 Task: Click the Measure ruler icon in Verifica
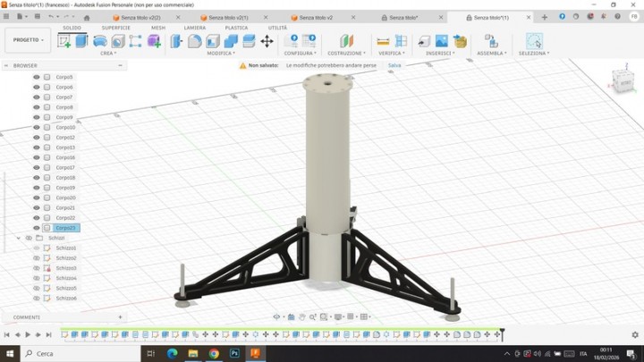click(x=383, y=41)
